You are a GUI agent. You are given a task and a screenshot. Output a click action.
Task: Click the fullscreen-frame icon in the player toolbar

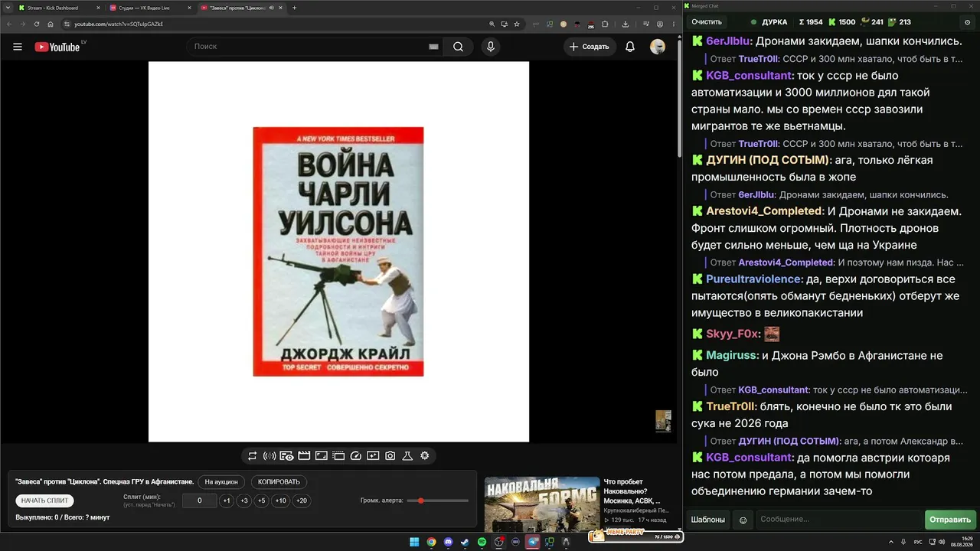click(x=322, y=456)
